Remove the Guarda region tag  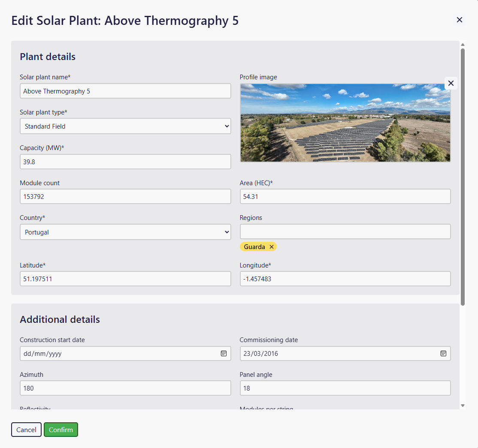coord(272,247)
